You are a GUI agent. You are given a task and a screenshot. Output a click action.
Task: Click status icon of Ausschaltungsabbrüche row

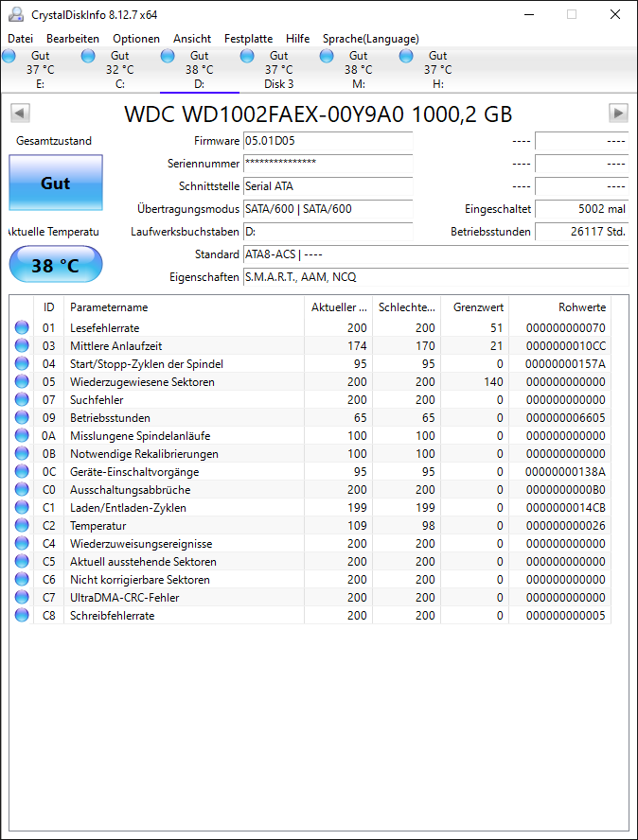22,489
